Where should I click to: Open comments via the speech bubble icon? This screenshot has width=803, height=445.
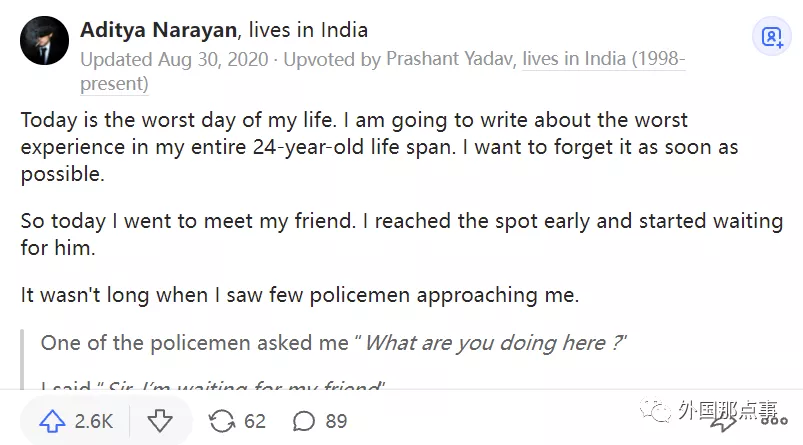point(304,421)
